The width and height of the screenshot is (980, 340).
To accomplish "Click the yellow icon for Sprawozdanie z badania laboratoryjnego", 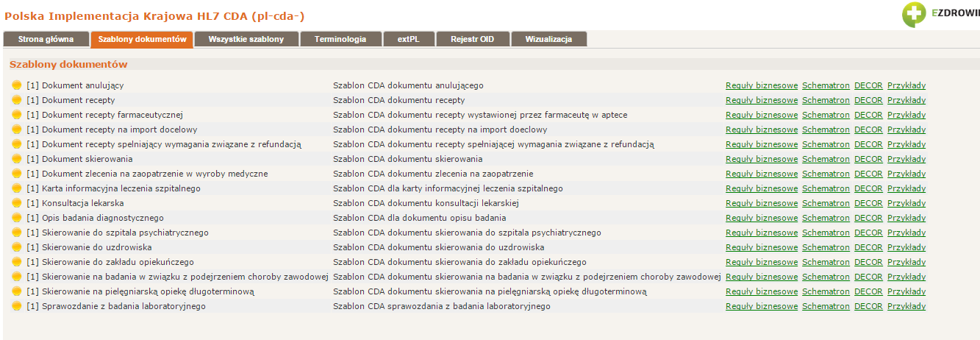I will [x=17, y=306].
